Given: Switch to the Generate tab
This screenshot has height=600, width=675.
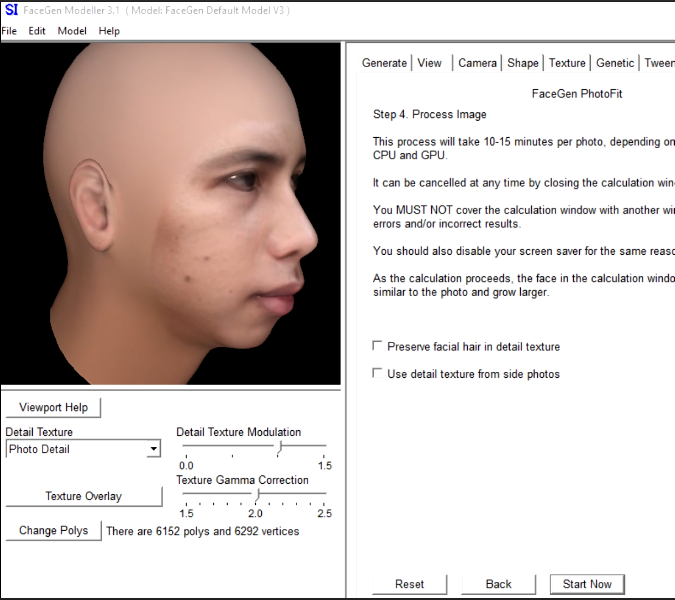Looking at the screenshot, I should 384,63.
